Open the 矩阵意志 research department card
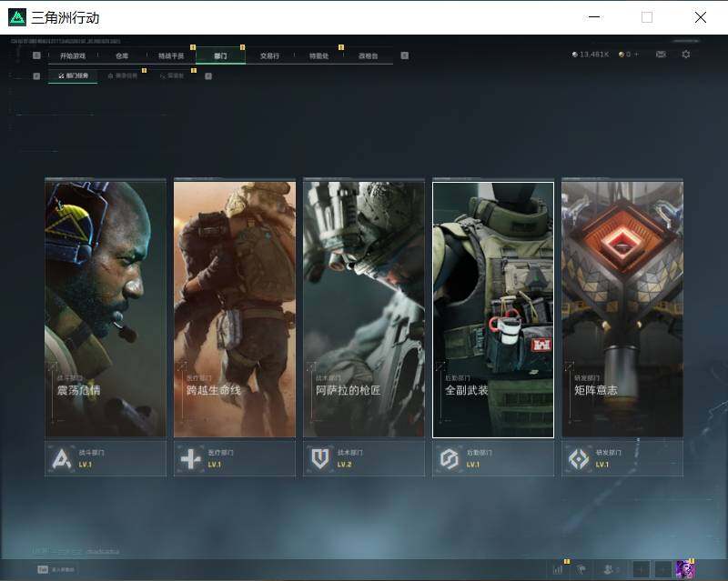 (x=622, y=309)
